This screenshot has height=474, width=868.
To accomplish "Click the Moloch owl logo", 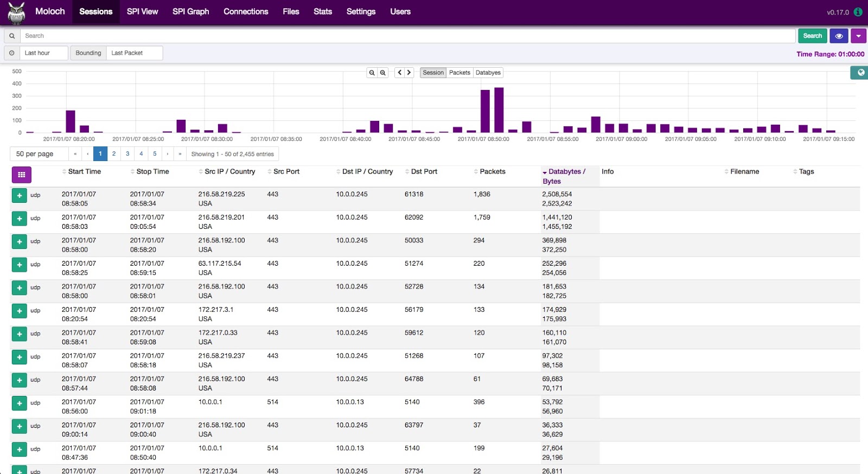I will [17, 13].
